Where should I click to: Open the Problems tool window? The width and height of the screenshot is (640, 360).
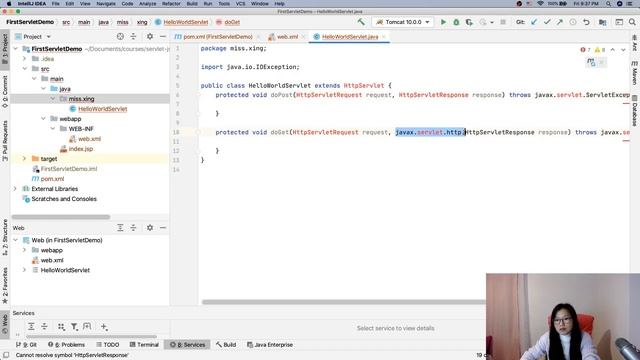[67, 345]
